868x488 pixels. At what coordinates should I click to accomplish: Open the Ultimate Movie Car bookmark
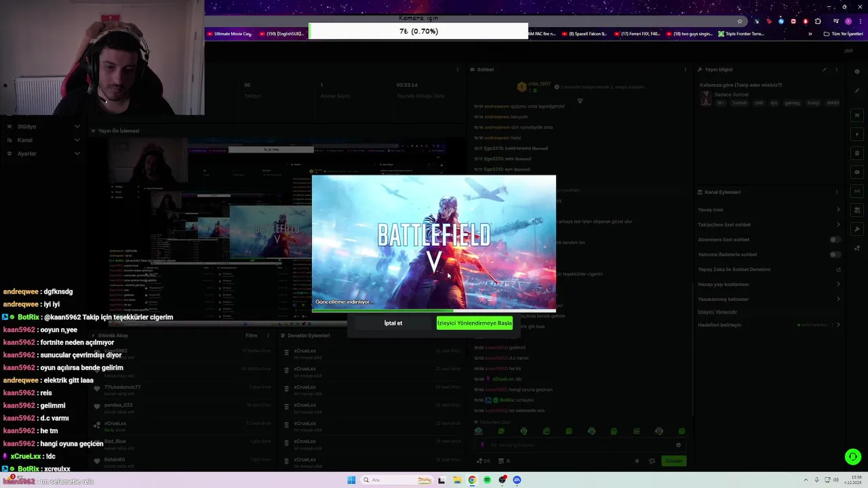point(229,33)
